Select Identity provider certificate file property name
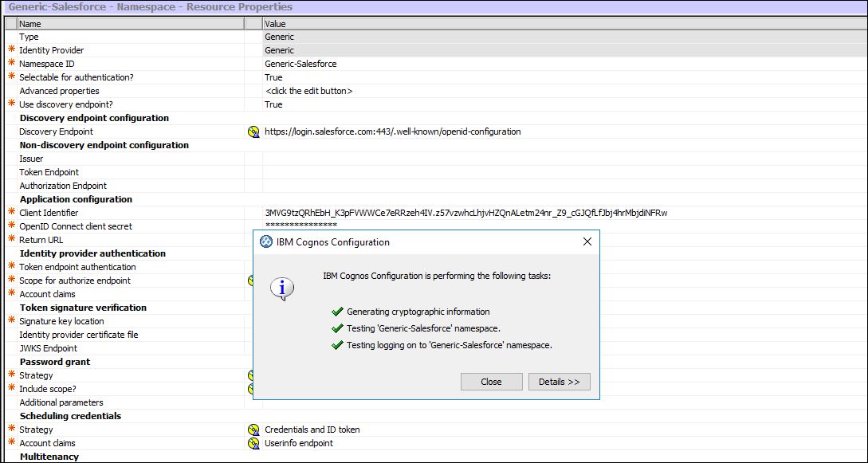This screenshot has width=868, height=463. pyautogui.click(x=79, y=335)
